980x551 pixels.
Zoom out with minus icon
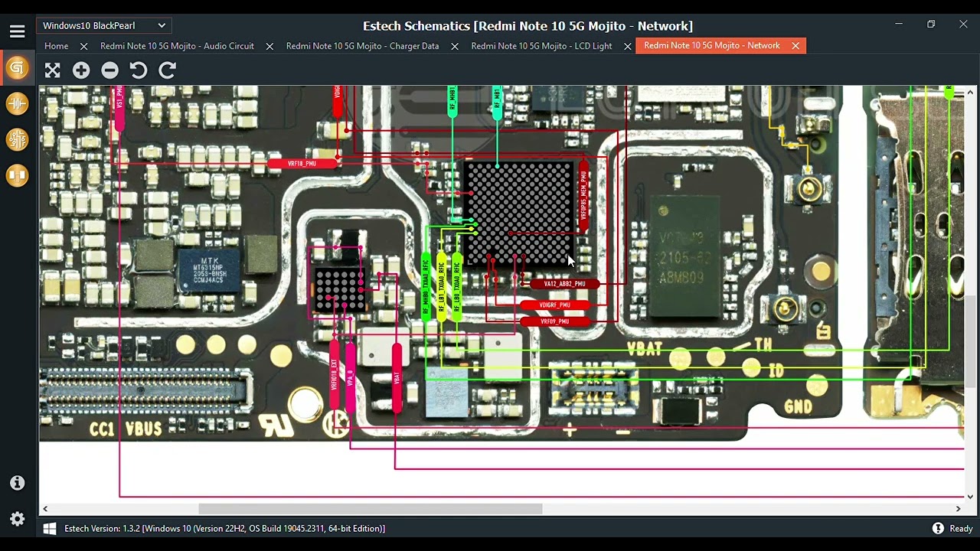click(x=110, y=70)
